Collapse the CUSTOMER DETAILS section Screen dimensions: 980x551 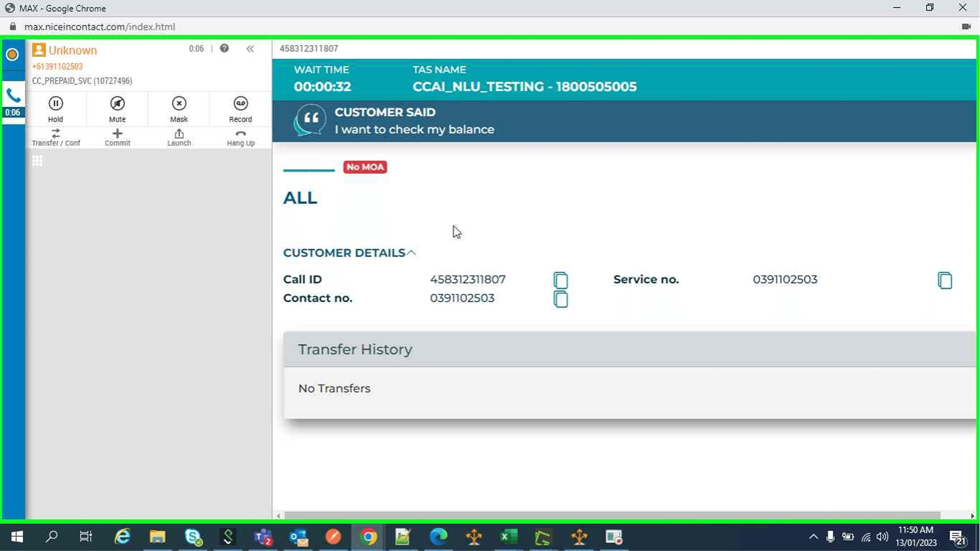point(411,253)
